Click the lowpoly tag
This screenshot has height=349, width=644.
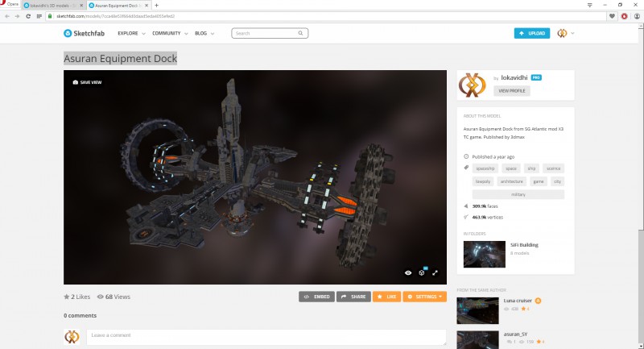coord(482,181)
